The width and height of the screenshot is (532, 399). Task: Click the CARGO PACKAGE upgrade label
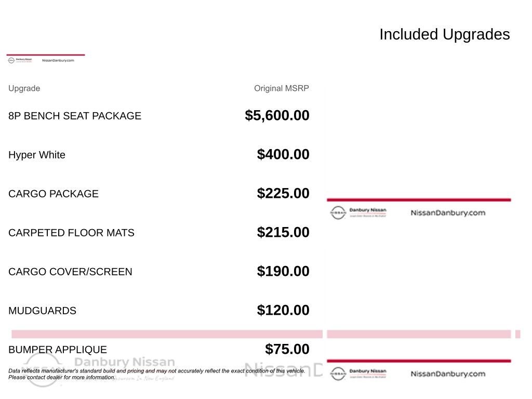[x=54, y=194]
